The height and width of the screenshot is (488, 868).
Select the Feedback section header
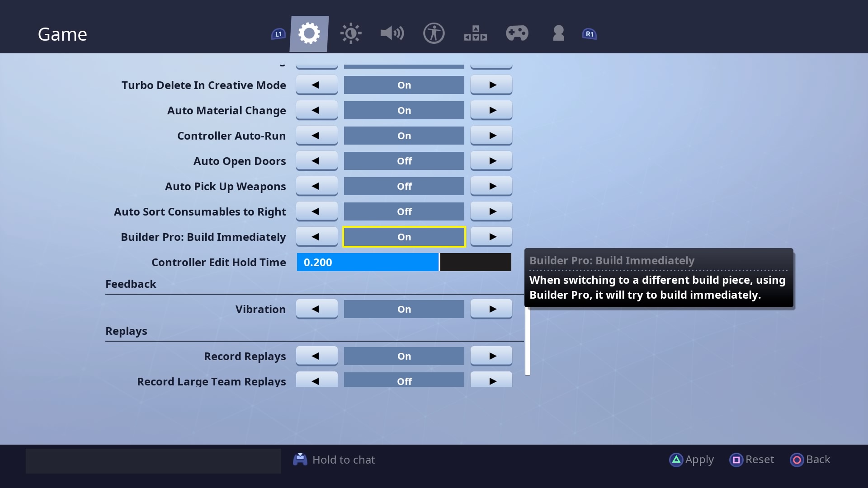[131, 284]
